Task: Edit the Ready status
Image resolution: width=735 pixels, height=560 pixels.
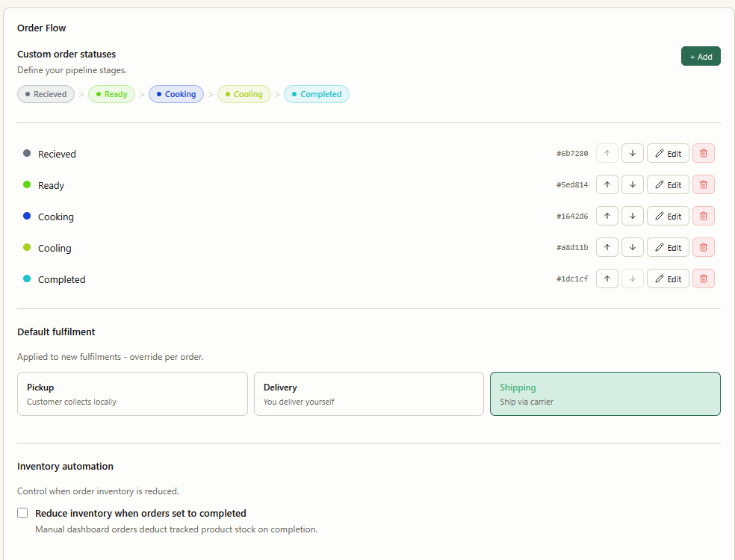Action: coord(668,184)
